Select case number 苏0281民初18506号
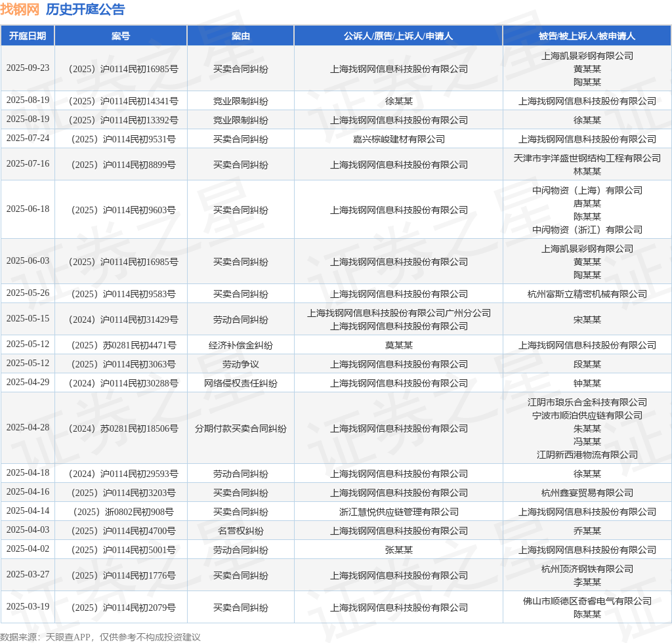This screenshot has width=672, height=643. click(123, 428)
